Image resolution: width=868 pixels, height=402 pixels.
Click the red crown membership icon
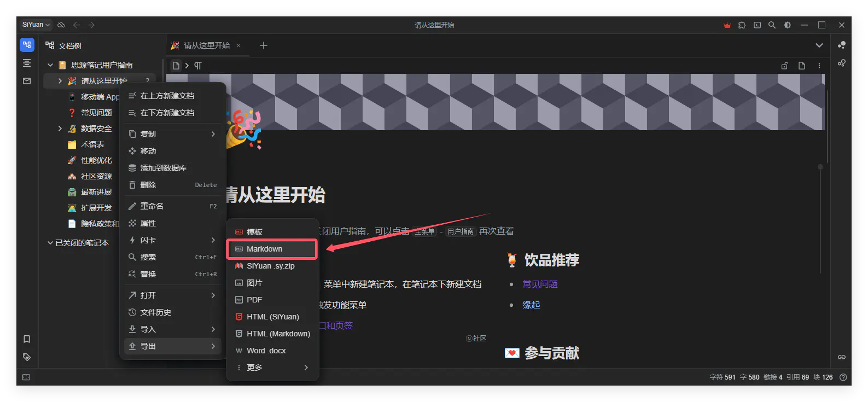tap(727, 25)
